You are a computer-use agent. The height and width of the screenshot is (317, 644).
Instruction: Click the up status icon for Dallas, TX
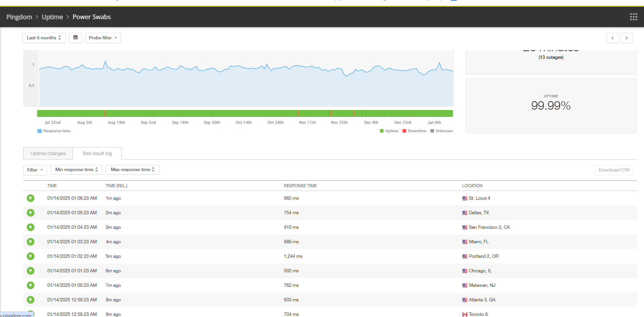pos(31,213)
